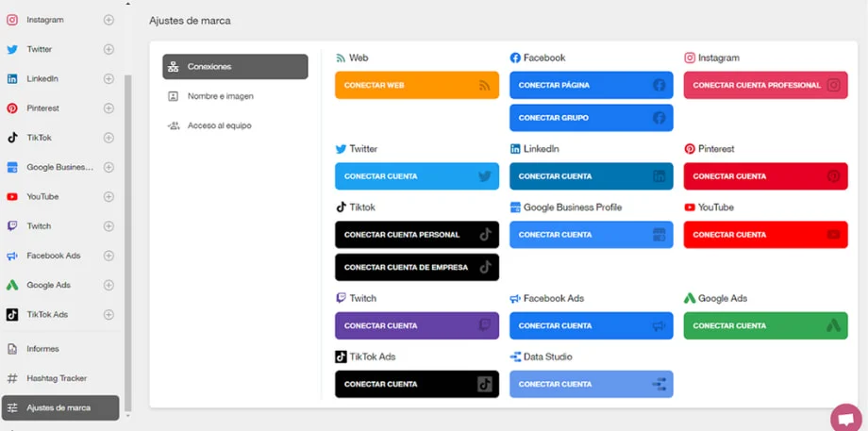Image resolution: width=868 pixels, height=431 pixels.
Task: Click the Google Business icon in sidebar
Action: pos(12,167)
